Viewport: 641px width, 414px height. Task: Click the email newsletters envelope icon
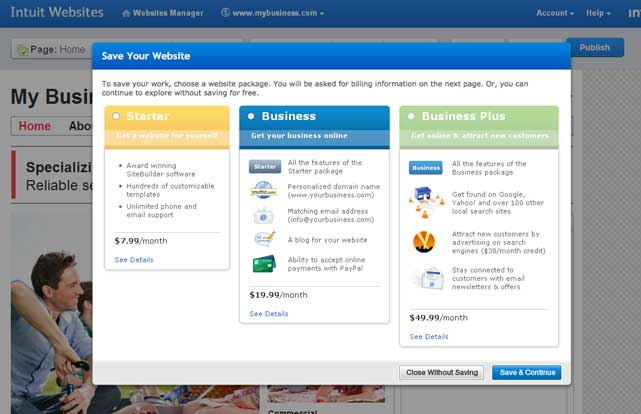[430, 278]
